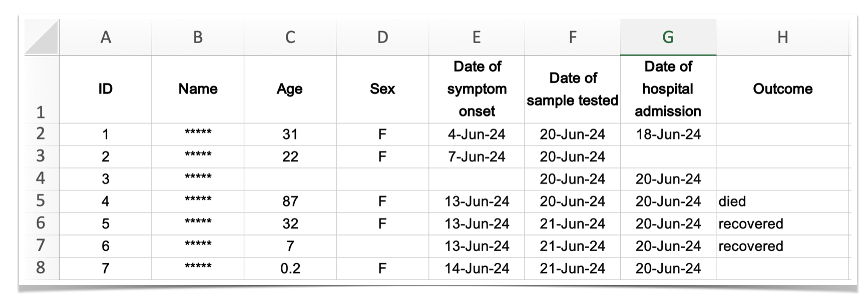868x301 pixels.
Task: Select column A header
Action: pyautogui.click(x=105, y=37)
